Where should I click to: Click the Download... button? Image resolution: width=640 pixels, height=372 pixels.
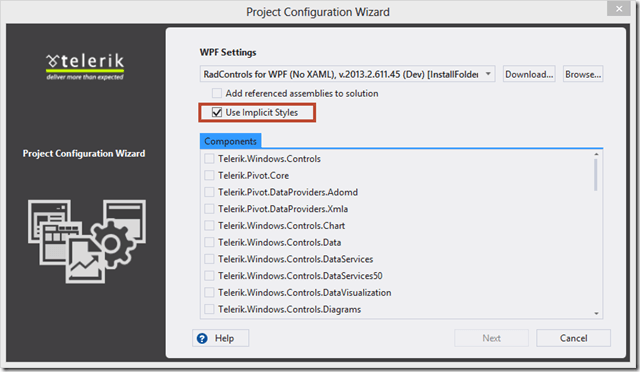(529, 74)
